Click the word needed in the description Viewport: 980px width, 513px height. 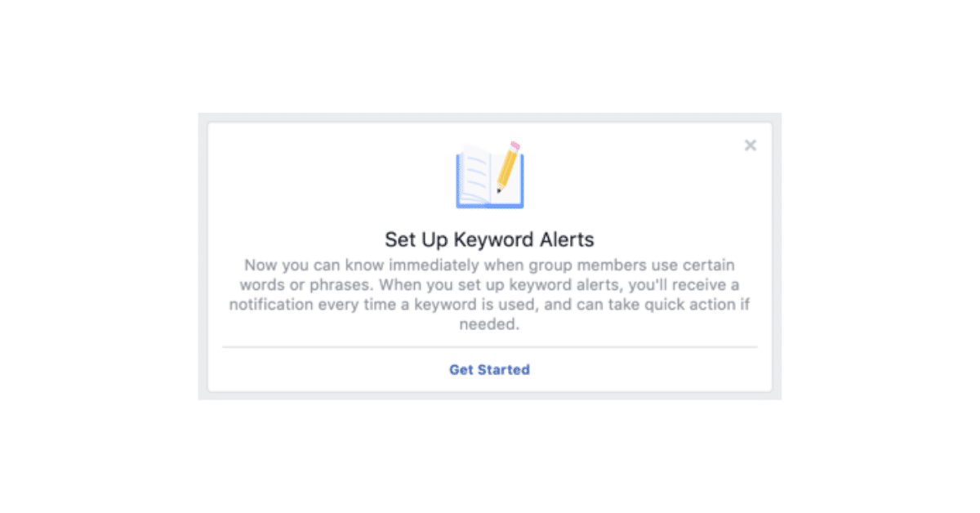[490, 323]
